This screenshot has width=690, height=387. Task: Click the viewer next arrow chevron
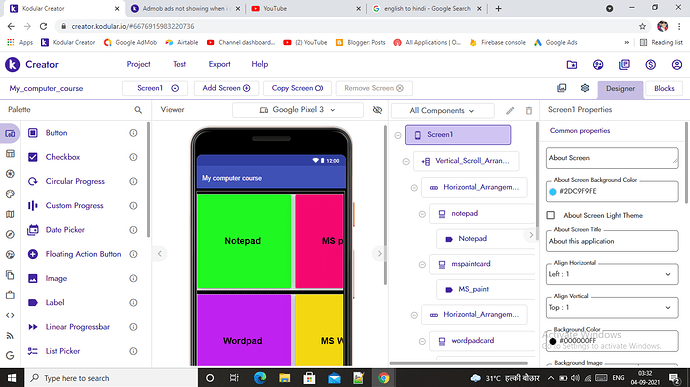[379, 254]
